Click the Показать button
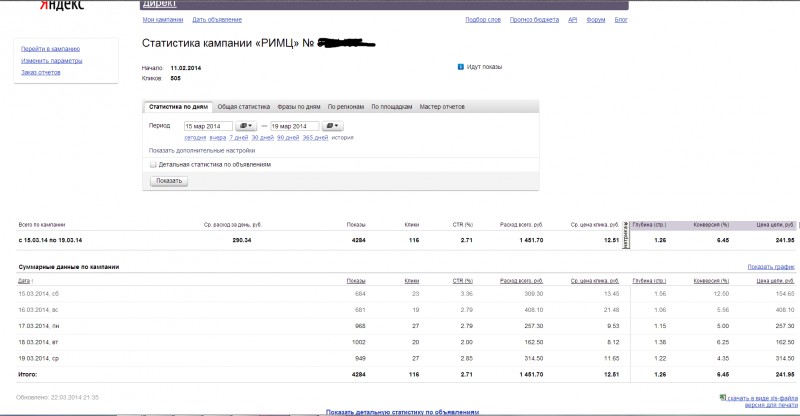800x416 pixels. (169, 181)
